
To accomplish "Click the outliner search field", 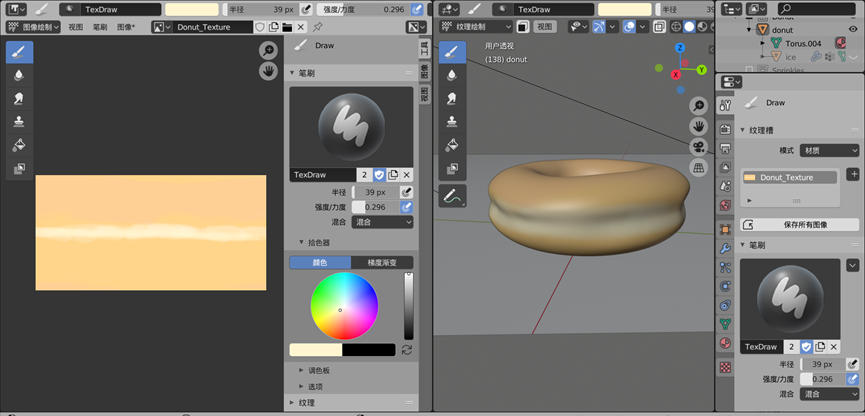I will 817,9.
